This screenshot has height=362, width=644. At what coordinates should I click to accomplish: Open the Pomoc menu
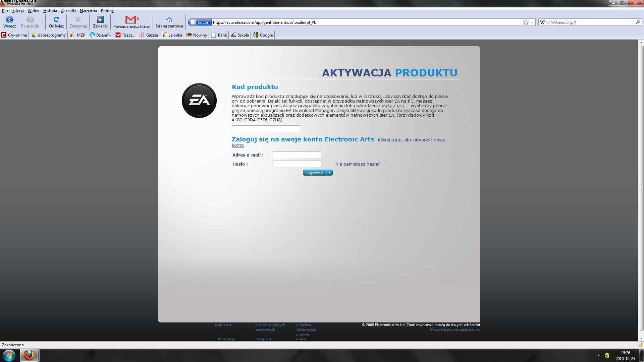coord(107,11)
